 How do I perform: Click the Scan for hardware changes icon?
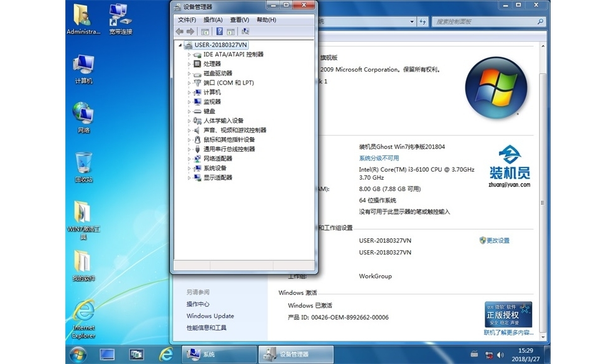pos(245,32)
